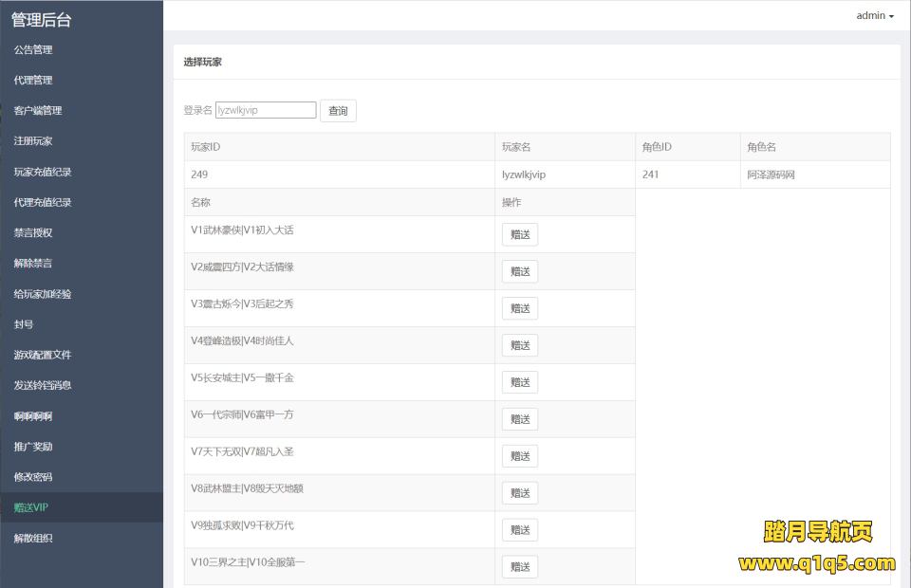Open the admin user dropdown
Screen dimensions: 911x588
pos(874,15)
